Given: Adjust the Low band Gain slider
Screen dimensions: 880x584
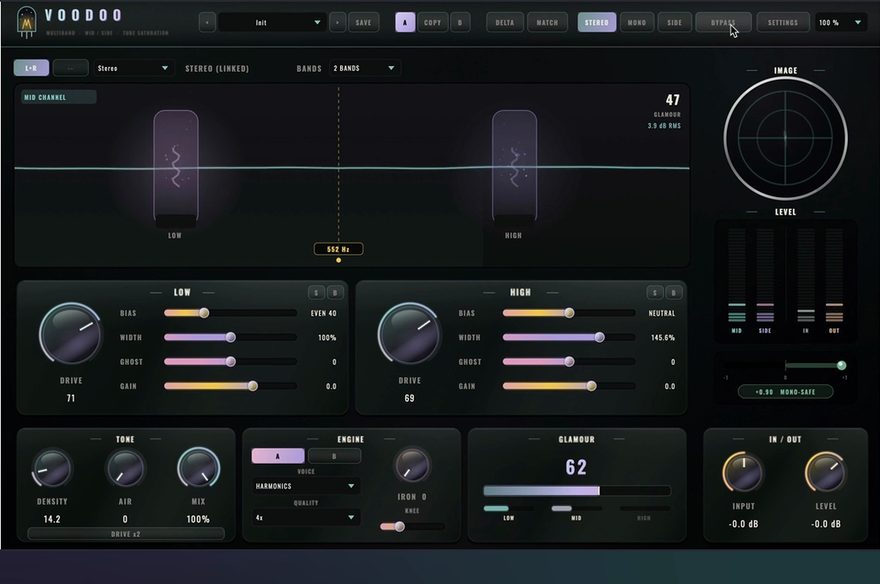Looking at the screenshot, I should point(230,386).
